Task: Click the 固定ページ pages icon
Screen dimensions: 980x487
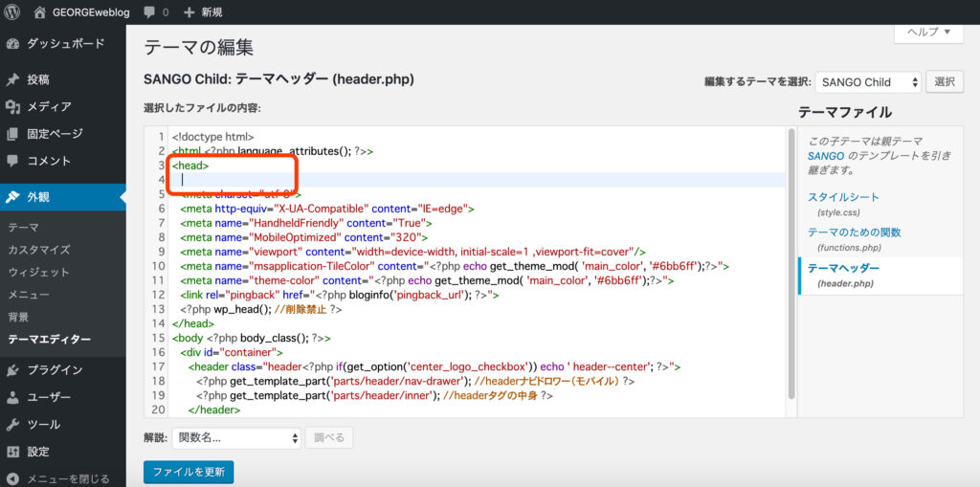Action: tap(12, 134)
